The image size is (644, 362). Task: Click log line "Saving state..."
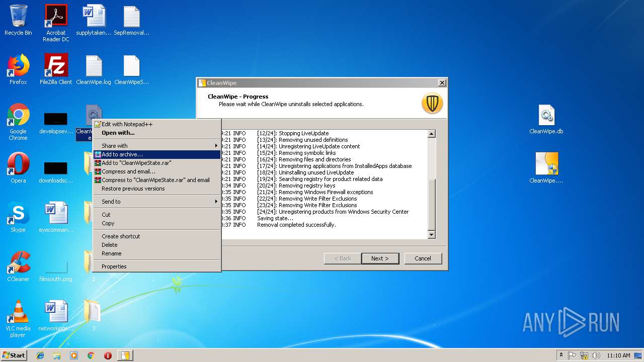pos(275,218)
